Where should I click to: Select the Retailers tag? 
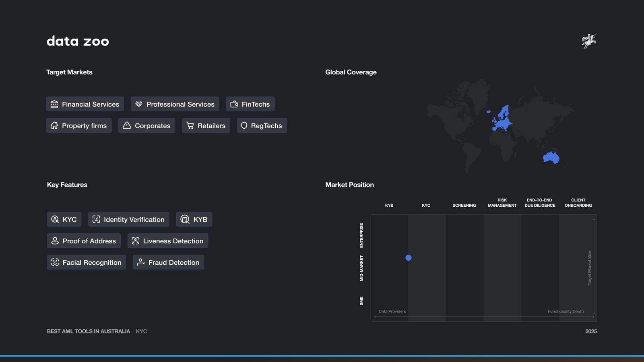[206, 125]
